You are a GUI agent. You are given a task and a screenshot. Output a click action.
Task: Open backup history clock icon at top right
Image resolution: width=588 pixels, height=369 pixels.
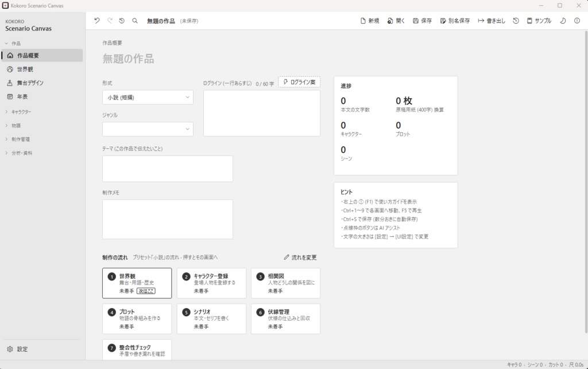(516, 21)
